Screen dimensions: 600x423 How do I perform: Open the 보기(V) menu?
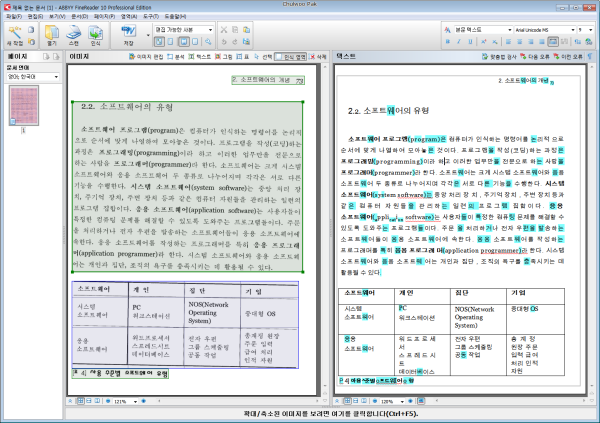[57, 16]
